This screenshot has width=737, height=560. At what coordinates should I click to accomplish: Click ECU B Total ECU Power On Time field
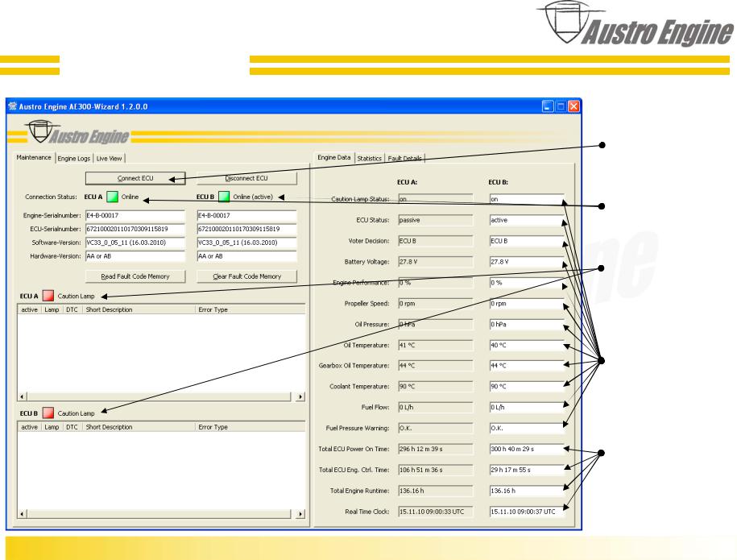pyautogui.click(x=527, y=449)
